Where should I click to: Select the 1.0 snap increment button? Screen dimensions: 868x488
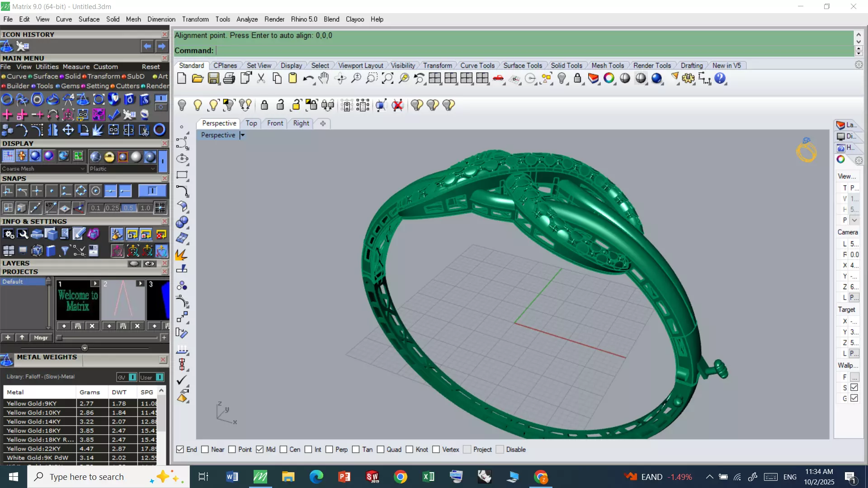tap(145, 208)
